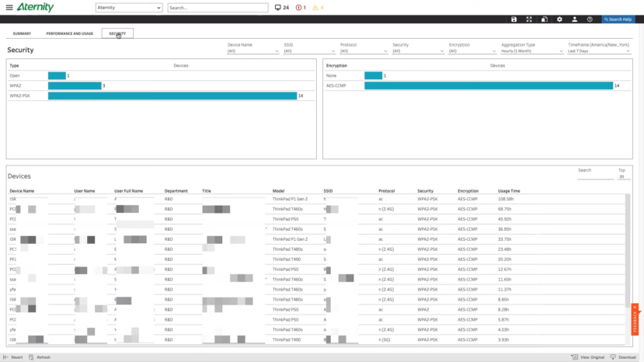Expand the Timeframe dropdown
This screenshot has height=362, width=644.
pyautogui.click(x=599, y=51)
